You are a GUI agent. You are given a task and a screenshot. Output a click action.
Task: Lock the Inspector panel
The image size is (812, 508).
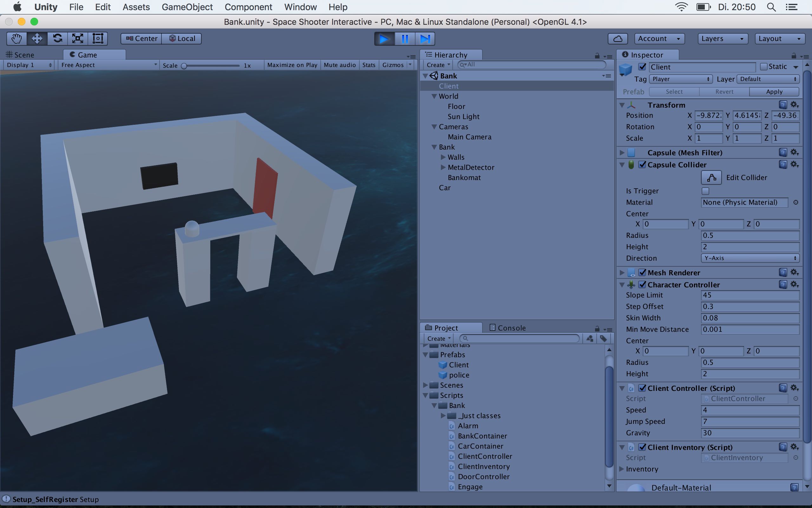794,56
